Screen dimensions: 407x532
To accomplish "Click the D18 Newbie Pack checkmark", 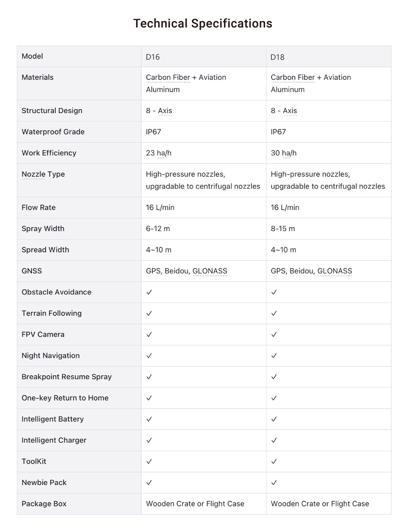I will tap(274, 483).
